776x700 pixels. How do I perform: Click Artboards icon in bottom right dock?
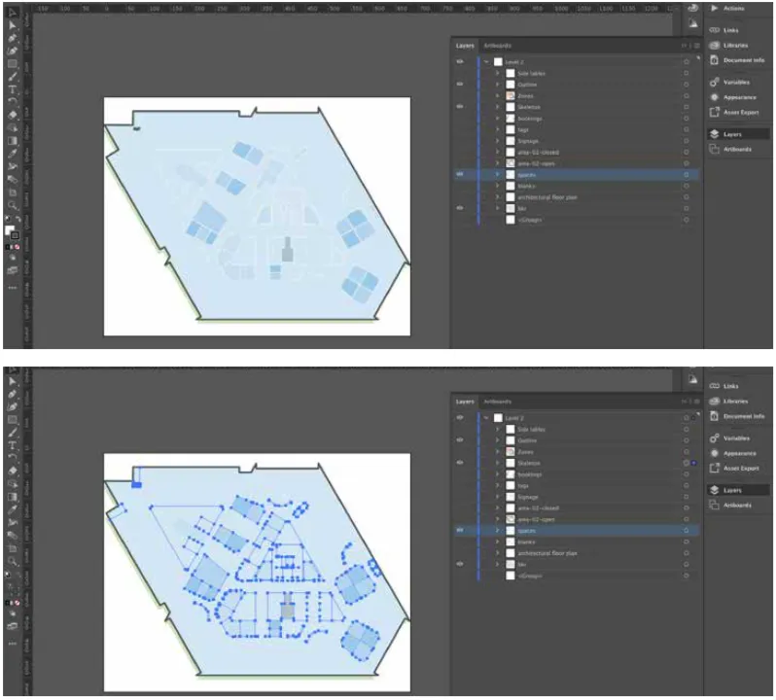(714, 505)
